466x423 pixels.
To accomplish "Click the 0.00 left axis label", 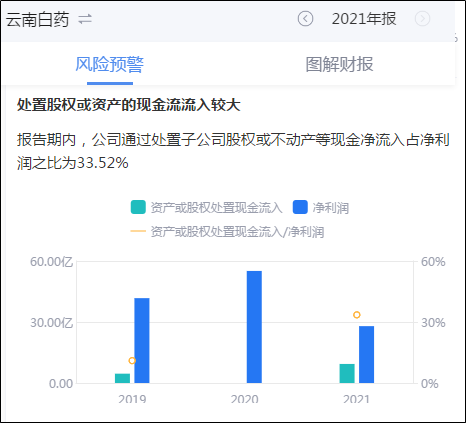I will [61, 384].
